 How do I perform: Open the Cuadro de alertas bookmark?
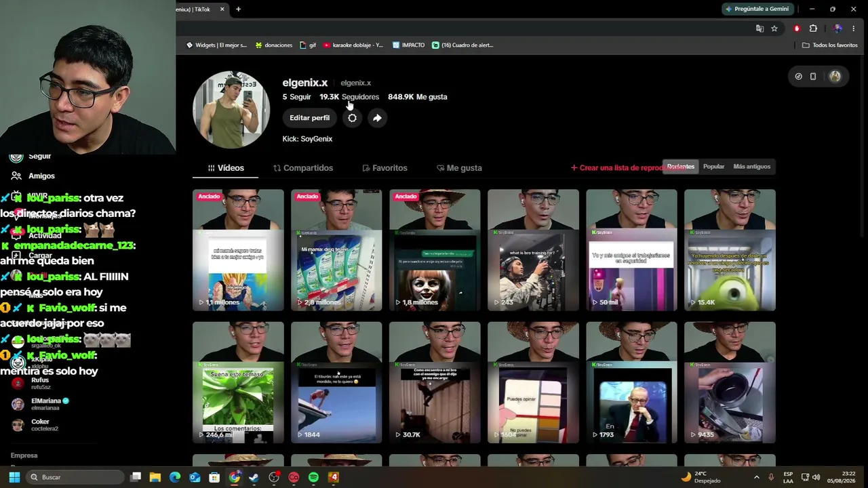point(462,45)
